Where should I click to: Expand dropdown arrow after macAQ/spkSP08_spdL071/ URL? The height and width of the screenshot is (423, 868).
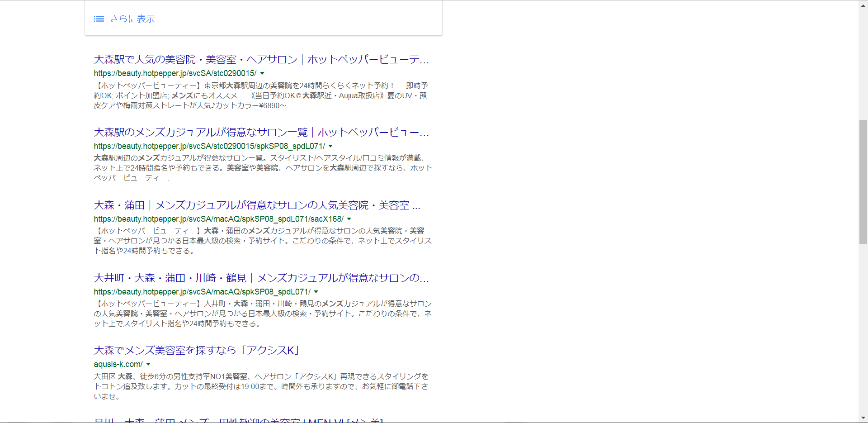(316, 292)
